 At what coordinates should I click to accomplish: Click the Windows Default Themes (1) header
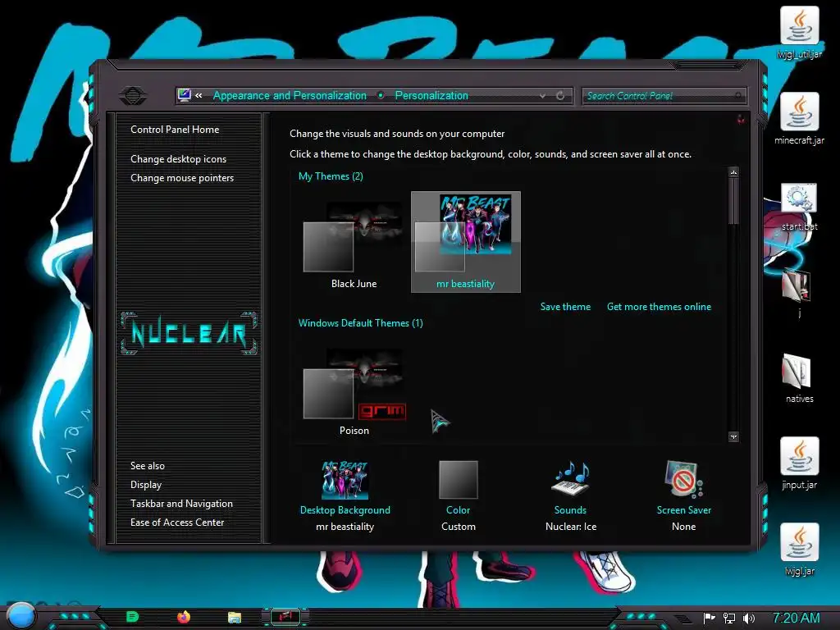click(361, 323)
